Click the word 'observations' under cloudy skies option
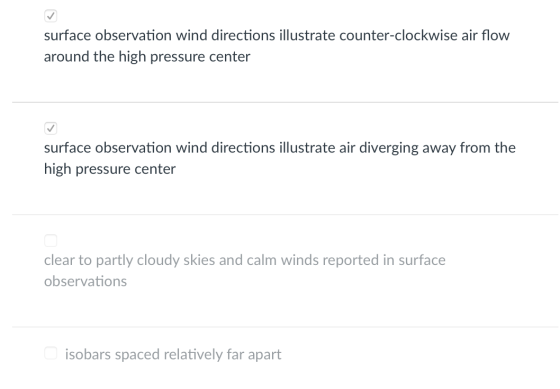The height and width of the screenshot is (389, 560). (x=85, y=281)
